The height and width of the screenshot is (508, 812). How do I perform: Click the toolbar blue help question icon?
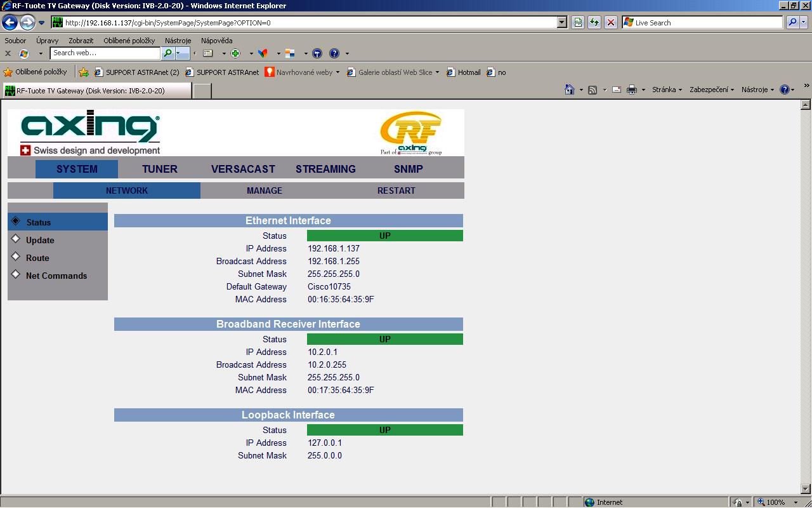[334, 53]
